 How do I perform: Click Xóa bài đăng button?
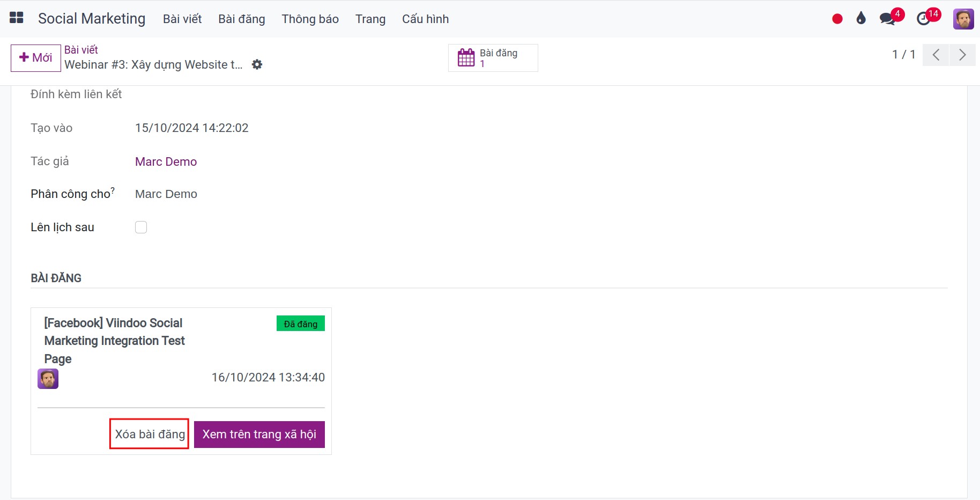150,434
